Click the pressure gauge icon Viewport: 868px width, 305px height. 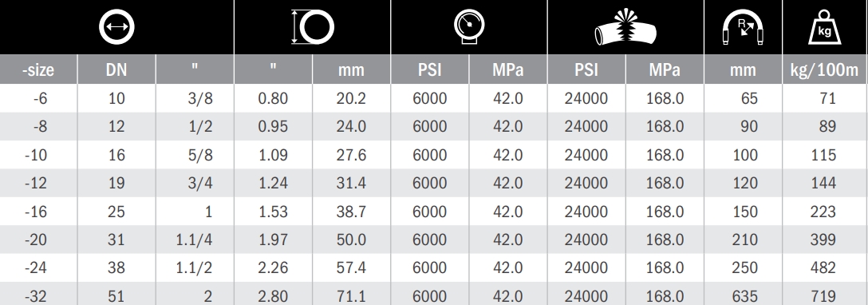pos(469,26)
